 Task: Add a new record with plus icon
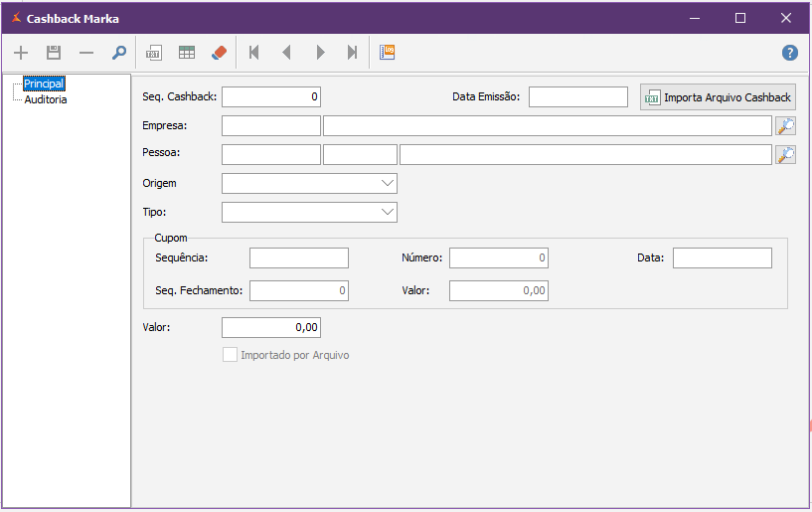[x=21, y=53]
